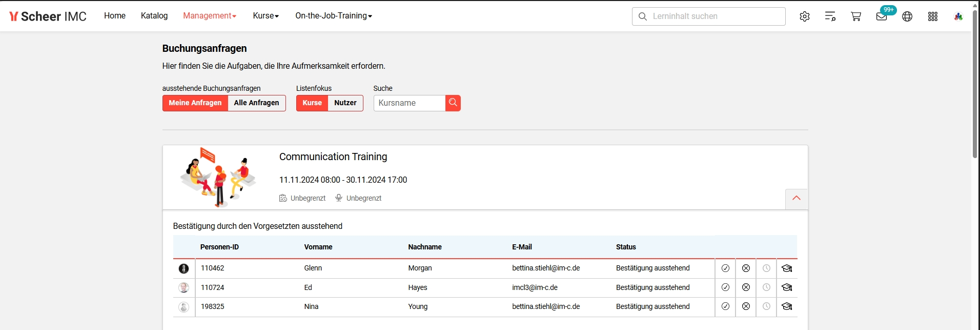The width and height of the screenshot is (980, 330).
Task: Sort by Personen-ID column header
Action: (219, 247)
